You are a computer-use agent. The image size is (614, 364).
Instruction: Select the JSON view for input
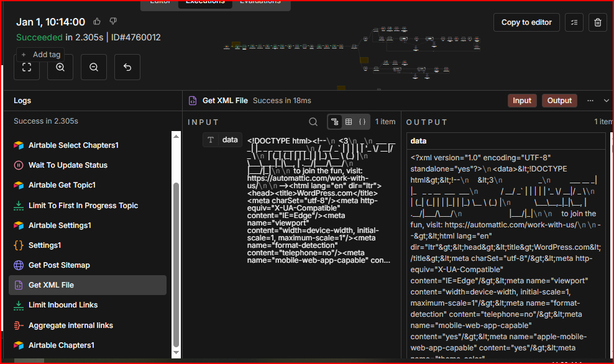(x=362, y=122)
